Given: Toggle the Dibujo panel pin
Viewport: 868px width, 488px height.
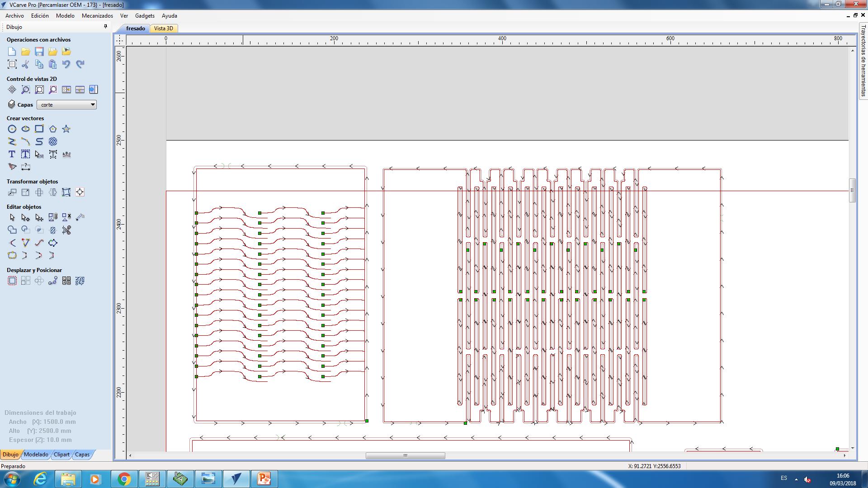Looking at the screenshot, I should (105, 27).
